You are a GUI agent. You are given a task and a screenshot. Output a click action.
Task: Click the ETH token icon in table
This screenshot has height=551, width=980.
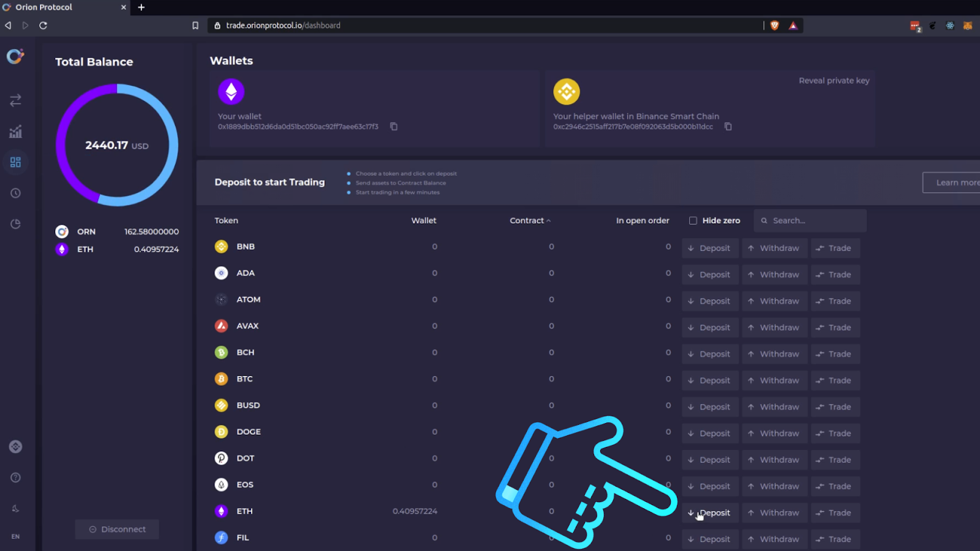[x=221, y=511]
